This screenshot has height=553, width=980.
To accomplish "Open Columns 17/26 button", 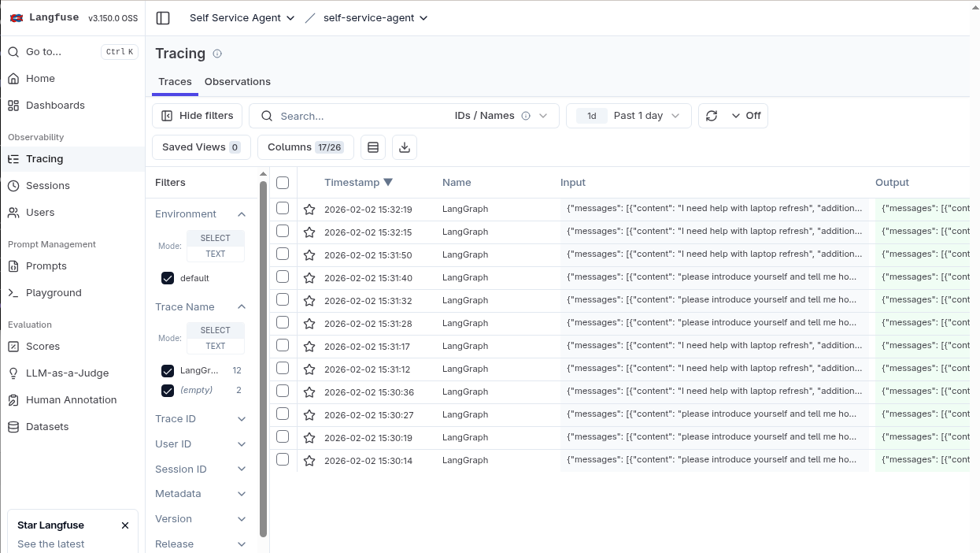I will coord(305,147).
